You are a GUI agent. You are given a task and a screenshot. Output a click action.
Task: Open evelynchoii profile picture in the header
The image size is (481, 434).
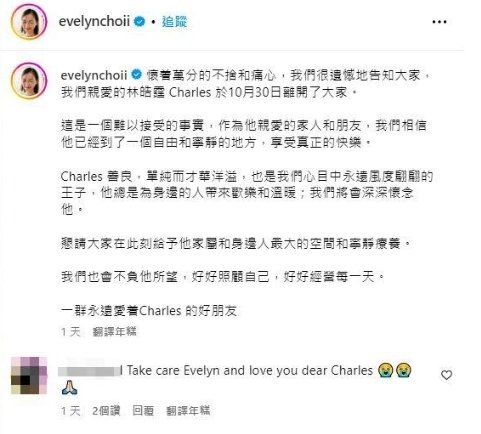[29, 22]
